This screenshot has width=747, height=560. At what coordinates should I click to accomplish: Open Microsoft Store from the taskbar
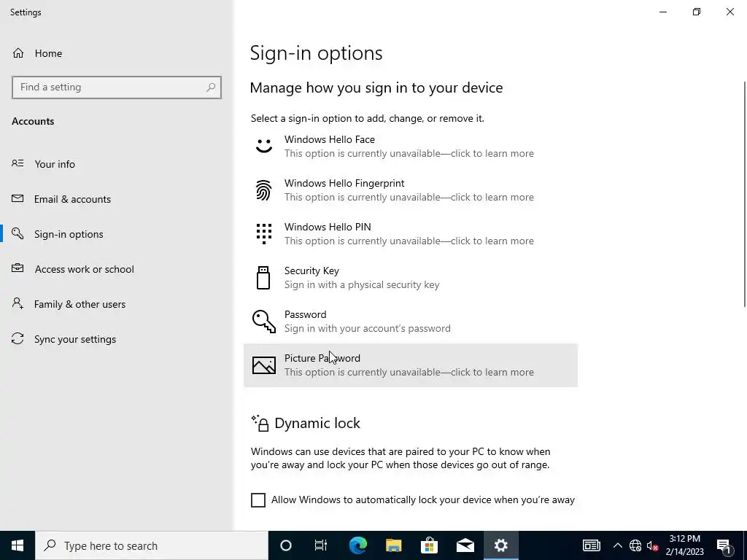[x=429, y=545]
